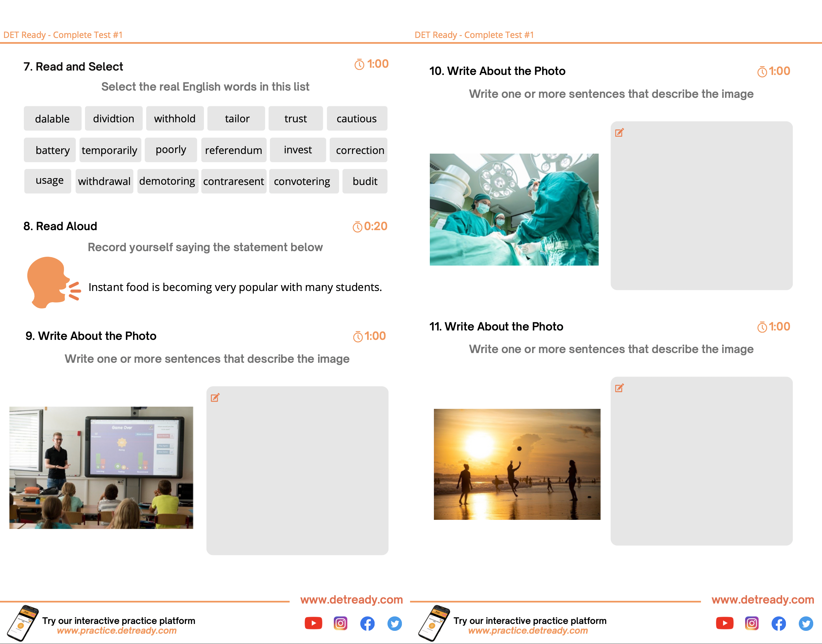
Task: Open www.practice.detready.com link on left page
Action: coord(117,631)
